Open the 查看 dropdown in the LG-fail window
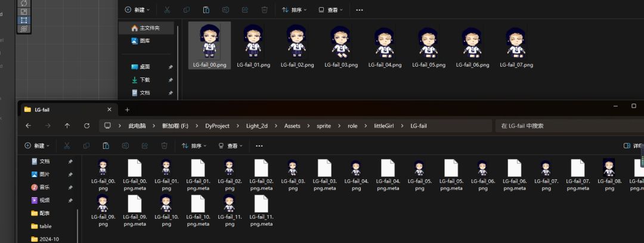This screenshot has width=644, height=243. (230, 146)
